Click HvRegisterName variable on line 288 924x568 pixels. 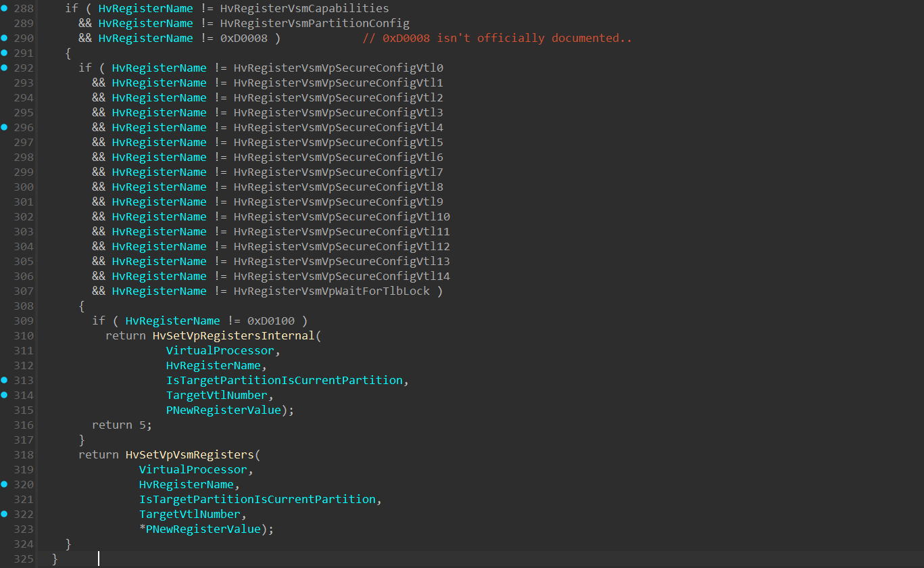[x=145, y=8]
